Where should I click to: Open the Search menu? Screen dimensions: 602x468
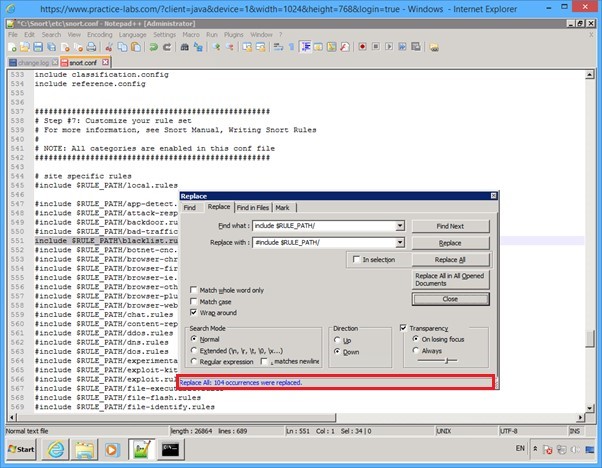tap(51, 35)
